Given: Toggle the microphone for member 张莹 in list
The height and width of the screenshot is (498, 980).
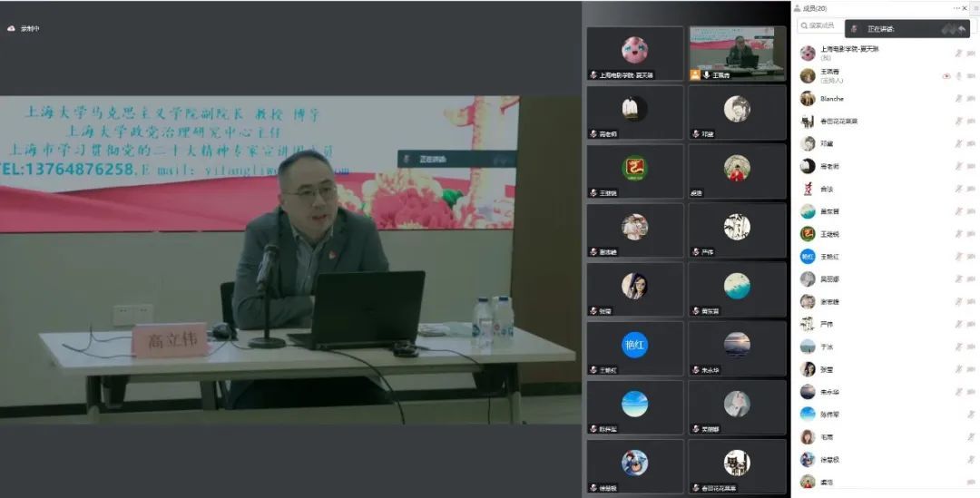Looking at the screenshot, I should pos(958,369).
